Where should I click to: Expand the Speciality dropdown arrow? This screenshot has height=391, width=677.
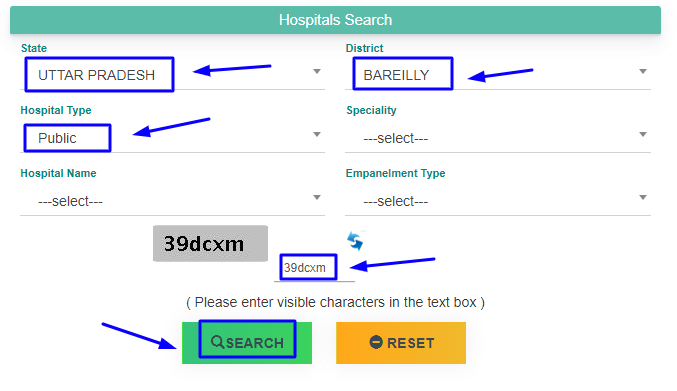click(643, 135)
